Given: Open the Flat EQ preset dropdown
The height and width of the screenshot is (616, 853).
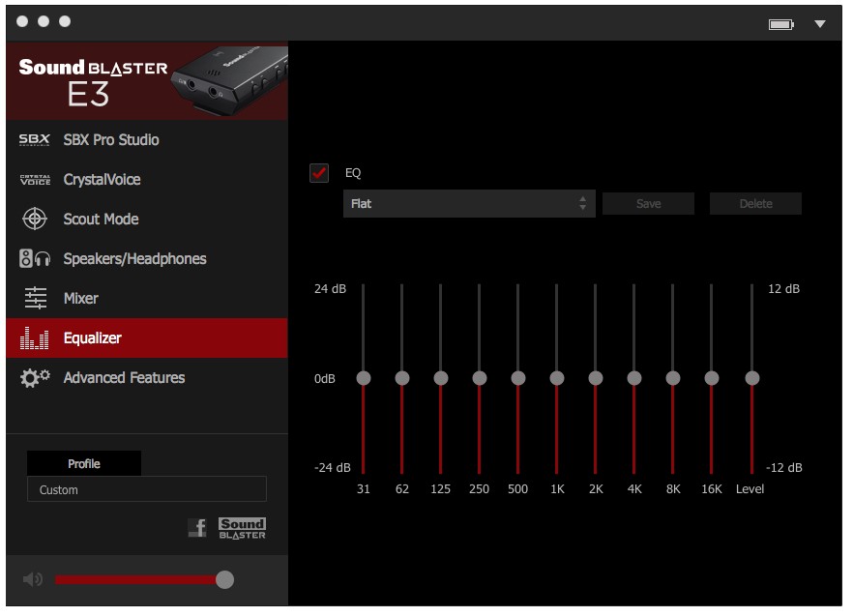Looking at the screenshot, I should pos(469,204).
